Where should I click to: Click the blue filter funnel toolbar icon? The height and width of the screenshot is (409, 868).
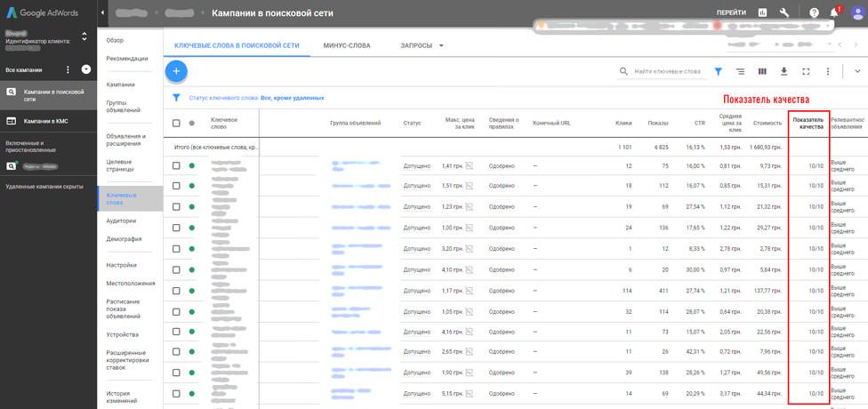coord(718,71)
